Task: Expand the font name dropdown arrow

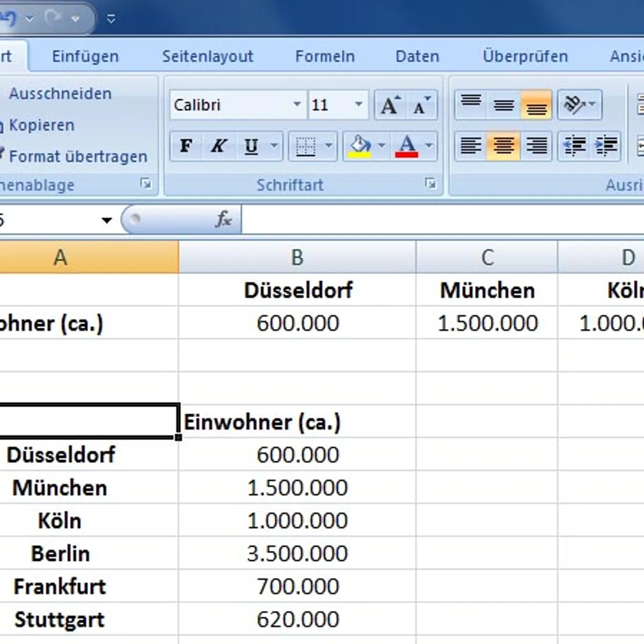Action: click(297, 105)
